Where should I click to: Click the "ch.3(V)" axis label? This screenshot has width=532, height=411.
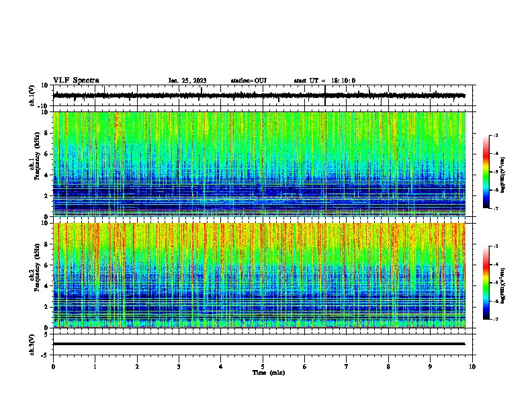pyautogui.click(x=32, y=345)
